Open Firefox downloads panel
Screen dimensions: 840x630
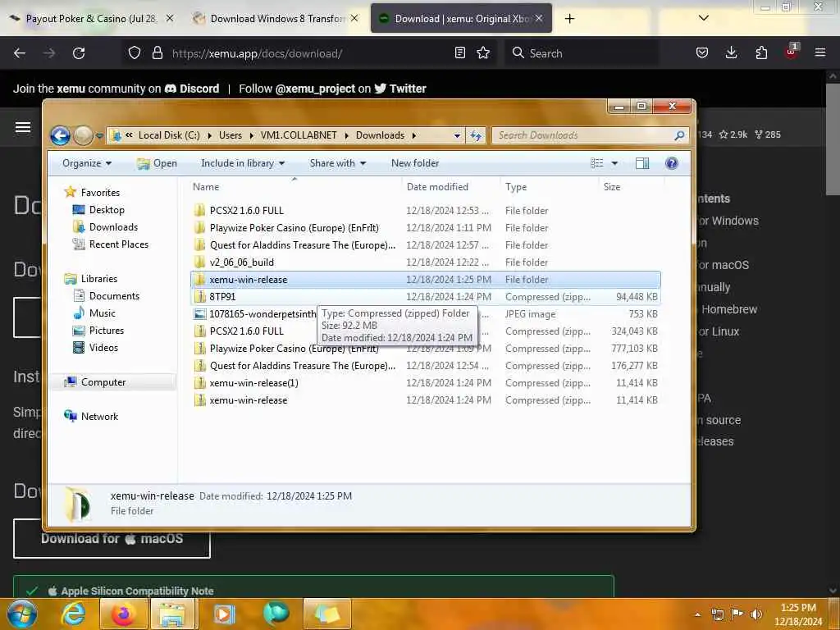coord(731,53)
